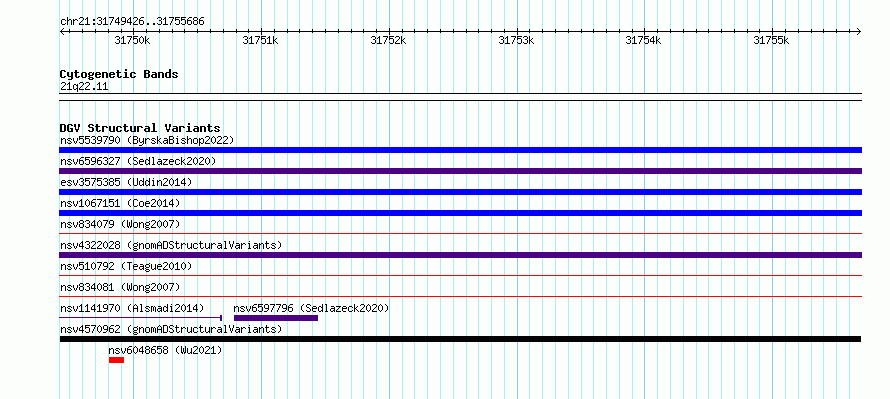Select the purple bar under nsv6596327
Image resolution: width=890 pixels, height=399 pixels.
pyautogui.click(x=460, y=171)
